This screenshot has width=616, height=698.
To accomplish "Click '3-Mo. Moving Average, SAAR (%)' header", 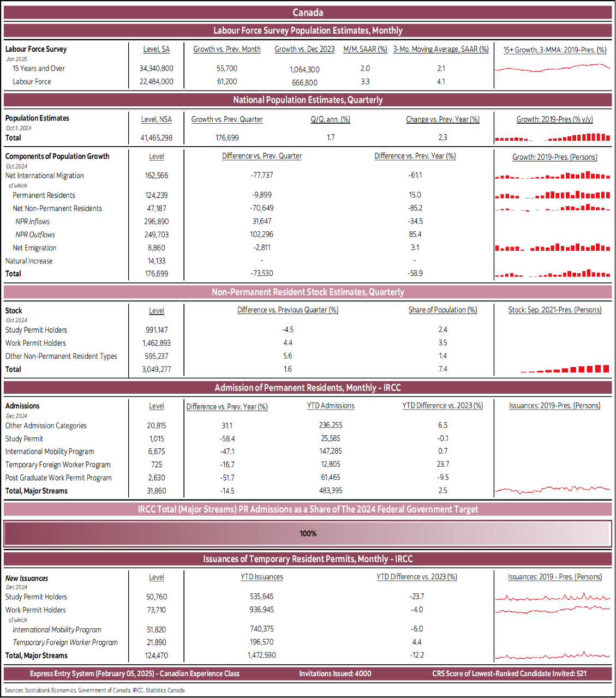I will (441, 49).
